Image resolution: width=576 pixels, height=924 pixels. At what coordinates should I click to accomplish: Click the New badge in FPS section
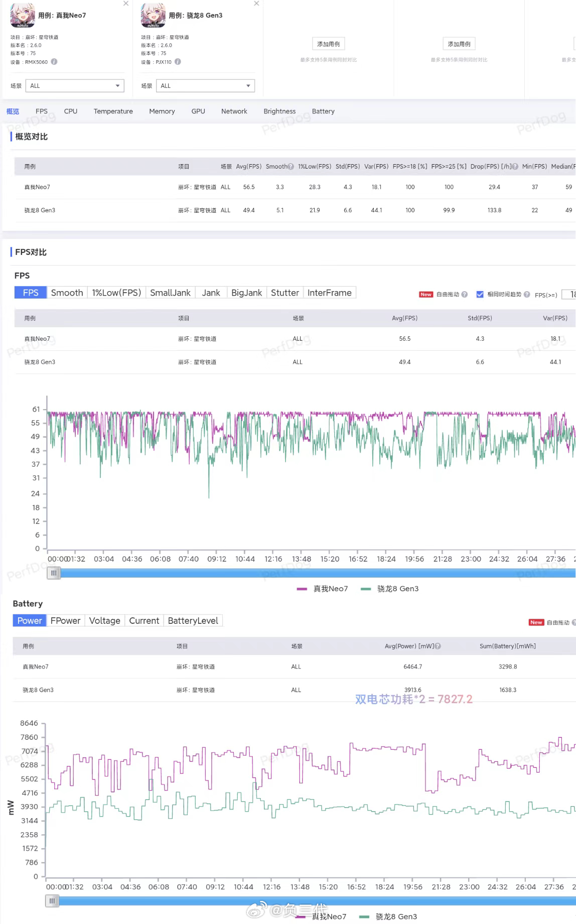click(x=426, y=295)
